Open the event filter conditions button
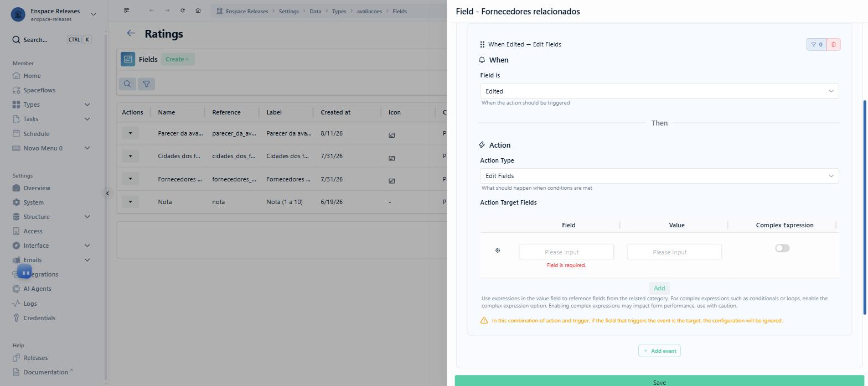 click(817, 44)
